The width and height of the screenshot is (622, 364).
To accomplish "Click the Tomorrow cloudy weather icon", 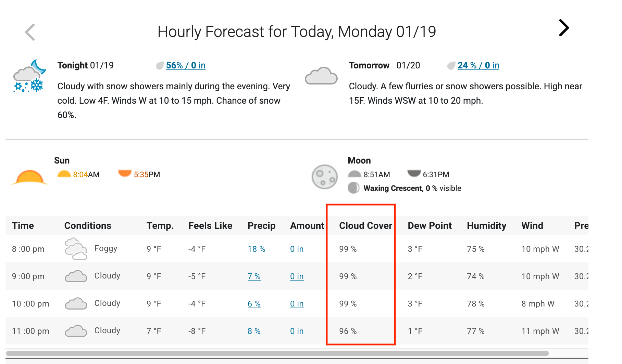I will click(321, 76).
